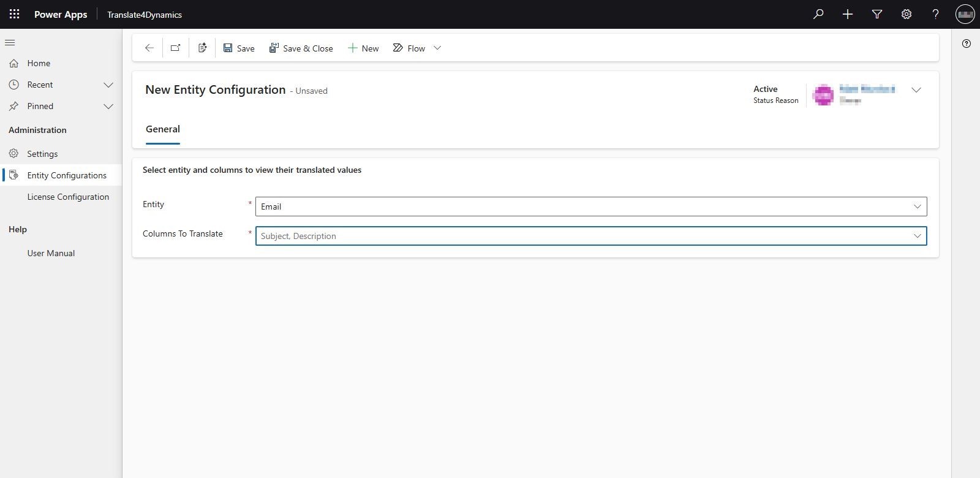Click the Flow icon

[398, 48]
